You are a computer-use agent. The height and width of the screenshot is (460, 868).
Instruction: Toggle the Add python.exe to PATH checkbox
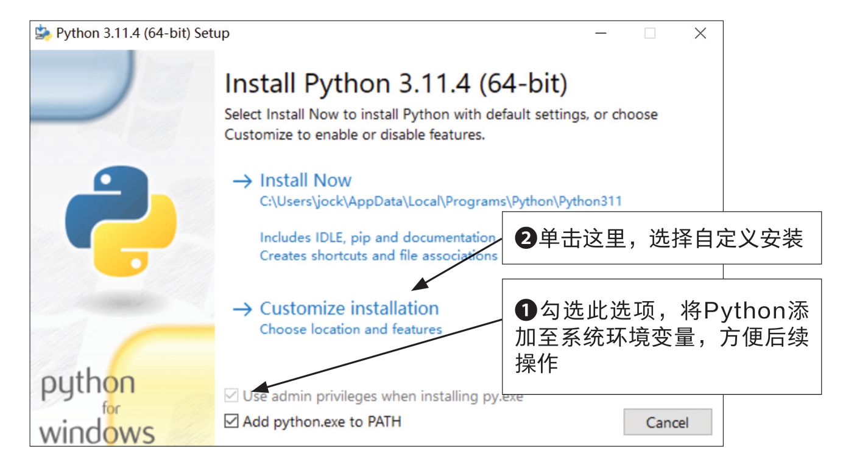(x=231, y=421)
